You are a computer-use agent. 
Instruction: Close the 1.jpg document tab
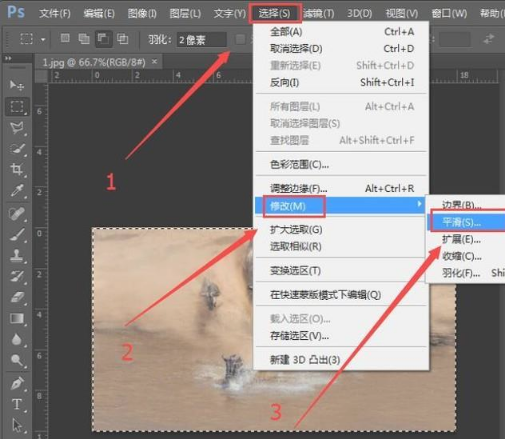click(154, 62)
